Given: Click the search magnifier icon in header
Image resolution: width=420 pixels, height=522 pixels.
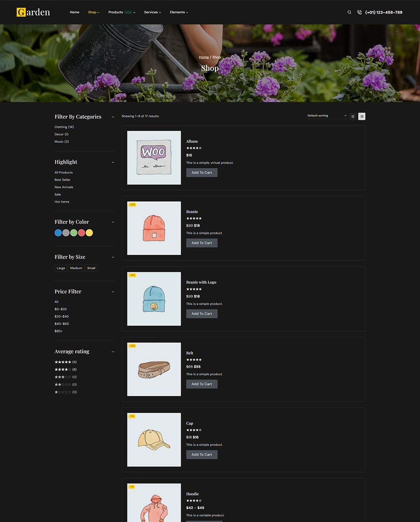Looking at the screenshot, I should click(349, 12).
